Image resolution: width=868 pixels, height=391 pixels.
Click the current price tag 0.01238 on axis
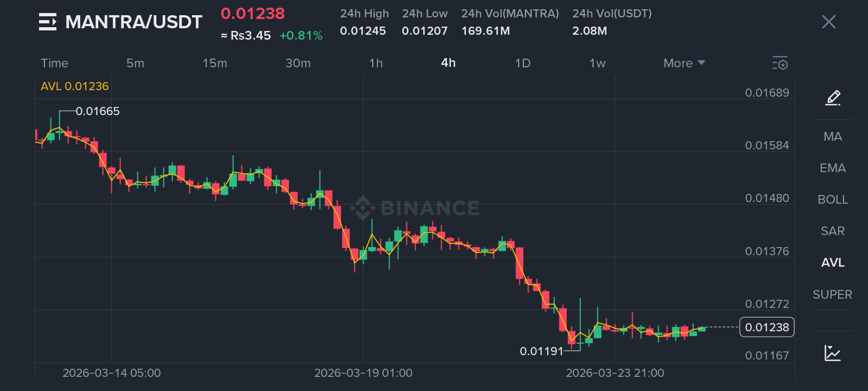point(767,327)
